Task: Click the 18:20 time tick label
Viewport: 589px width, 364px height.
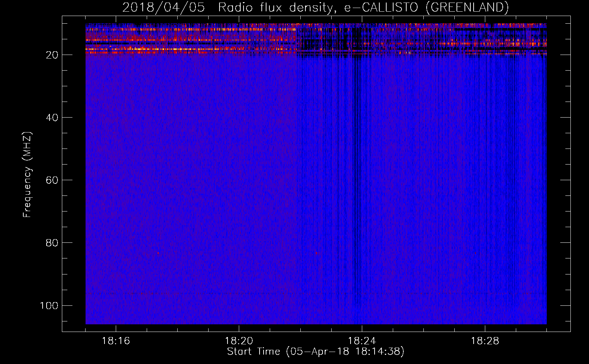Action: point(239,341)
